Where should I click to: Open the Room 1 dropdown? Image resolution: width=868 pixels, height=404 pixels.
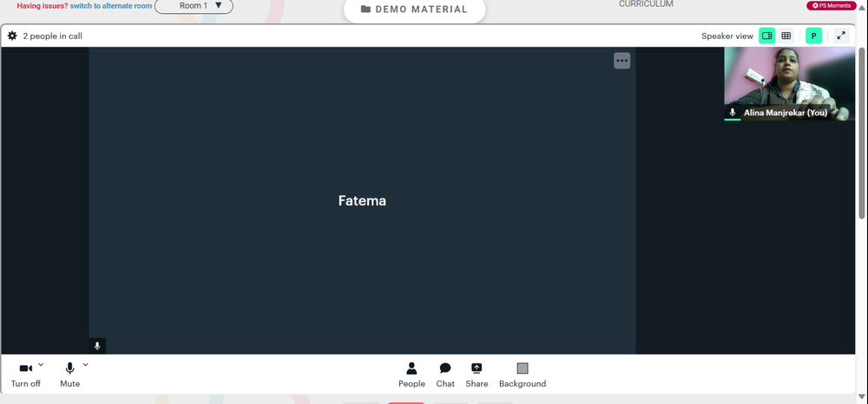click(x=194, y=5)
